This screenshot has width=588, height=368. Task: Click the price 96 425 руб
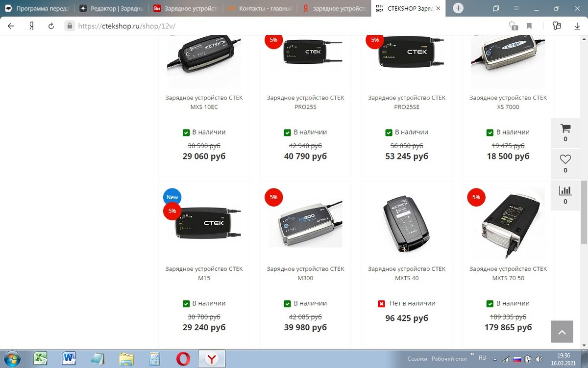pyautogui.click(x=407, y=318)
